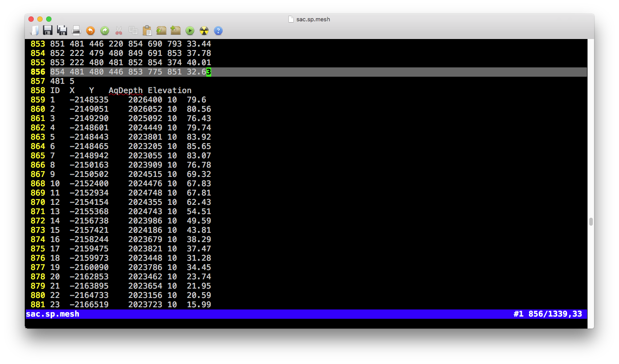Screen dimensions: 619x364
Task: Click the copy icon in the toolbar
Action: coord(133,31)
